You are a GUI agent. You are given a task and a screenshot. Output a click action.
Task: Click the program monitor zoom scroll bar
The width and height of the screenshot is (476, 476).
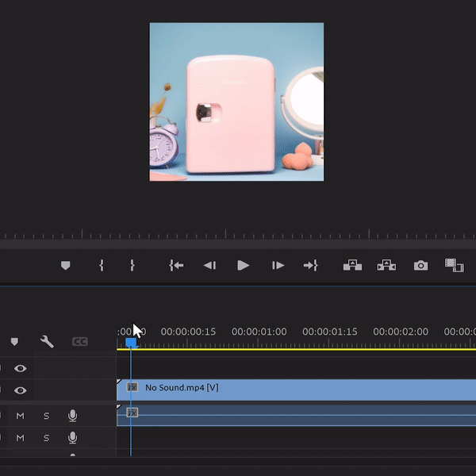(238, 244)
